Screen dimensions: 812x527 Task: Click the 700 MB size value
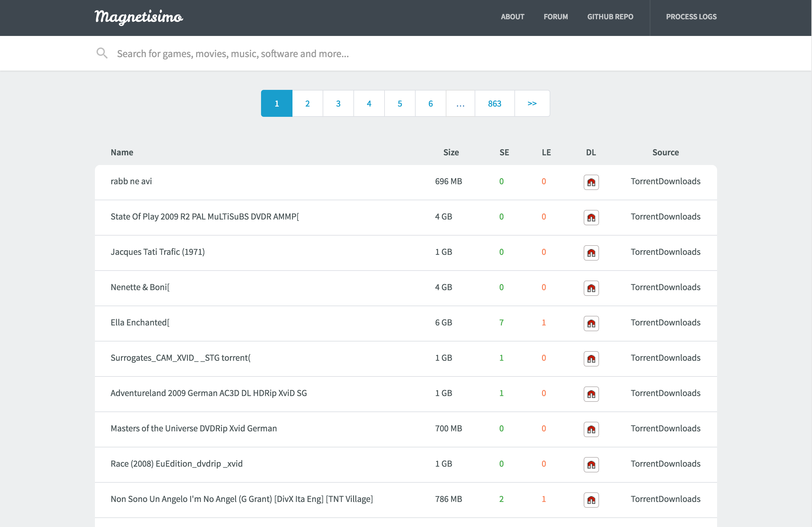tap(448, 428)
